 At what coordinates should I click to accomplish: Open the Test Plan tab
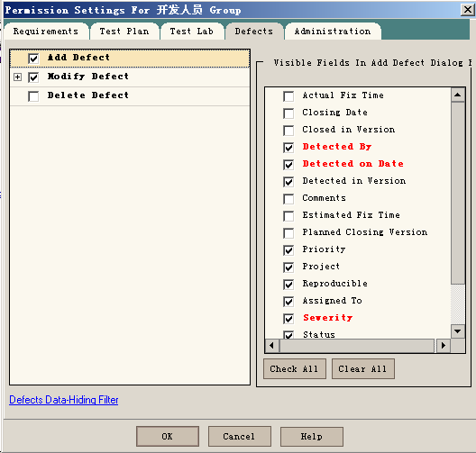tap(124, 32)
